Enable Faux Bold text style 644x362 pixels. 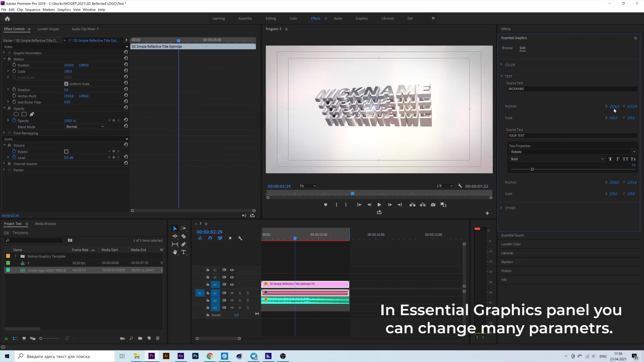coord(610,159)
